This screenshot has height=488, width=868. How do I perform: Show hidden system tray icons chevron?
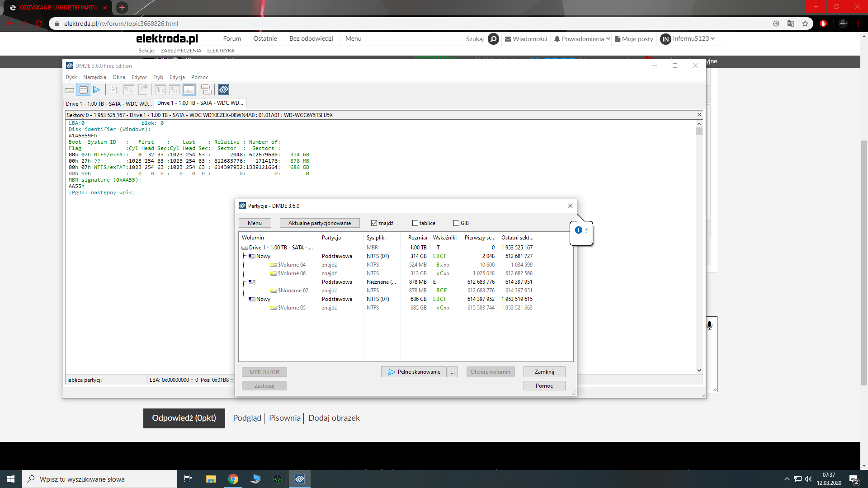[x=787, y=479]
